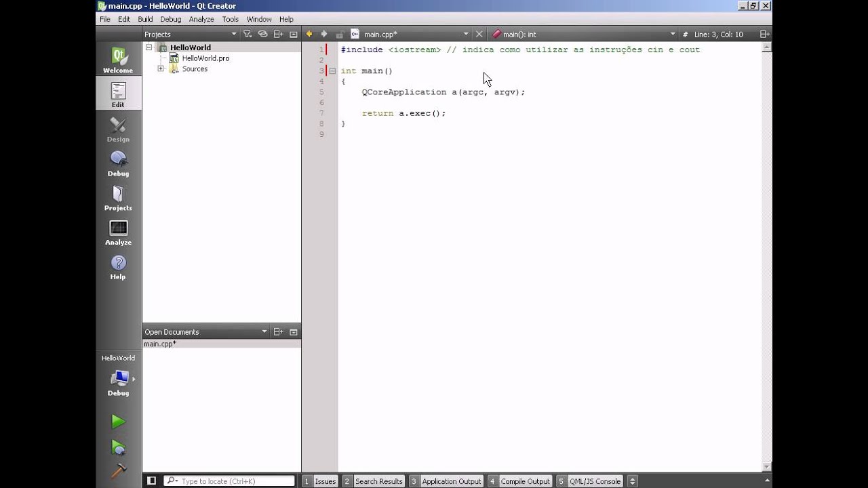This screenshot has height=488, width=868.
Task: Go forward in navigation history
Action: [323, 34]
